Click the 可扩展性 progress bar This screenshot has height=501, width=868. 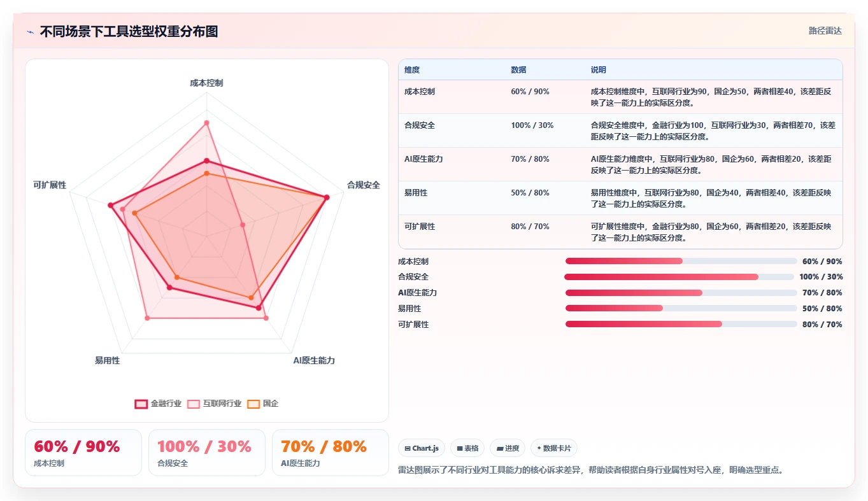(681, 324)
